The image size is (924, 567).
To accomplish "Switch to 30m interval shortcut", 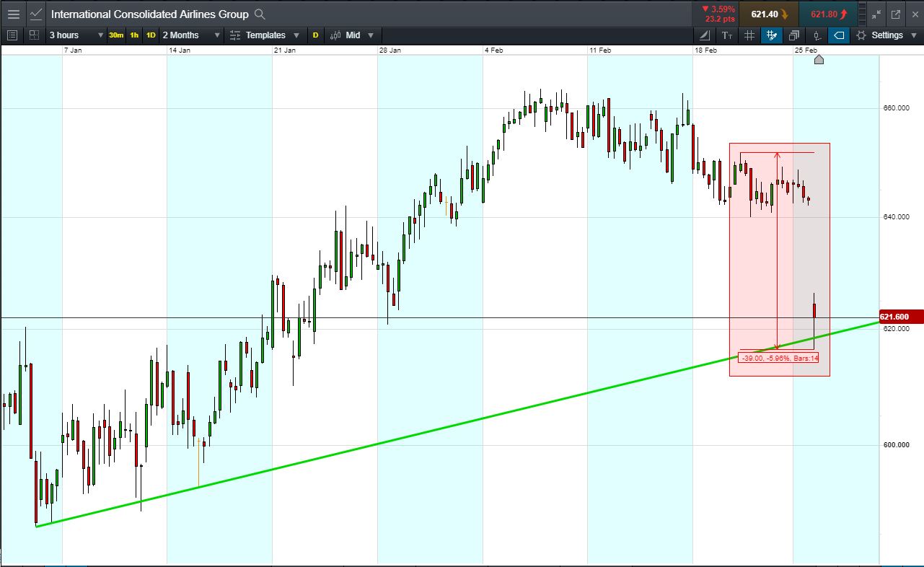I will tap(116, 35).
